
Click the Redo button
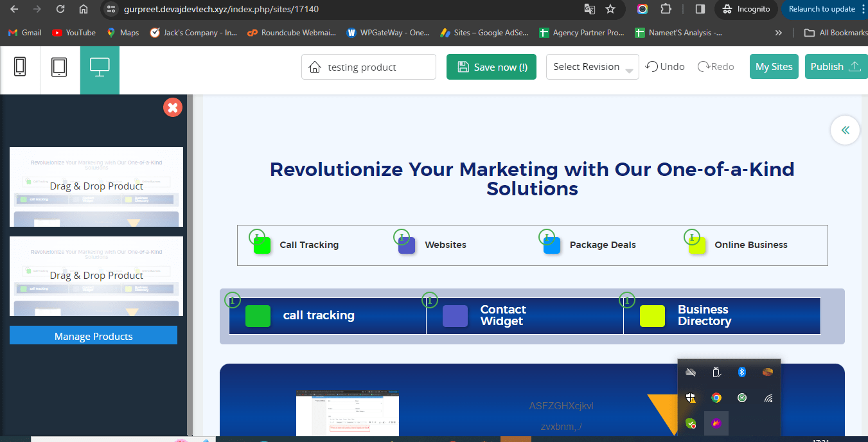tap(716, 67)
